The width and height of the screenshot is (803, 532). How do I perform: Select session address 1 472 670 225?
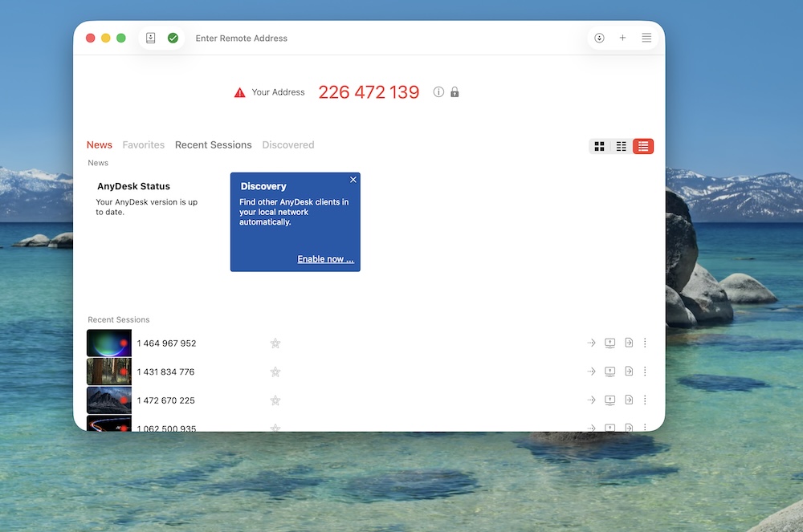[x=166, y=400]
